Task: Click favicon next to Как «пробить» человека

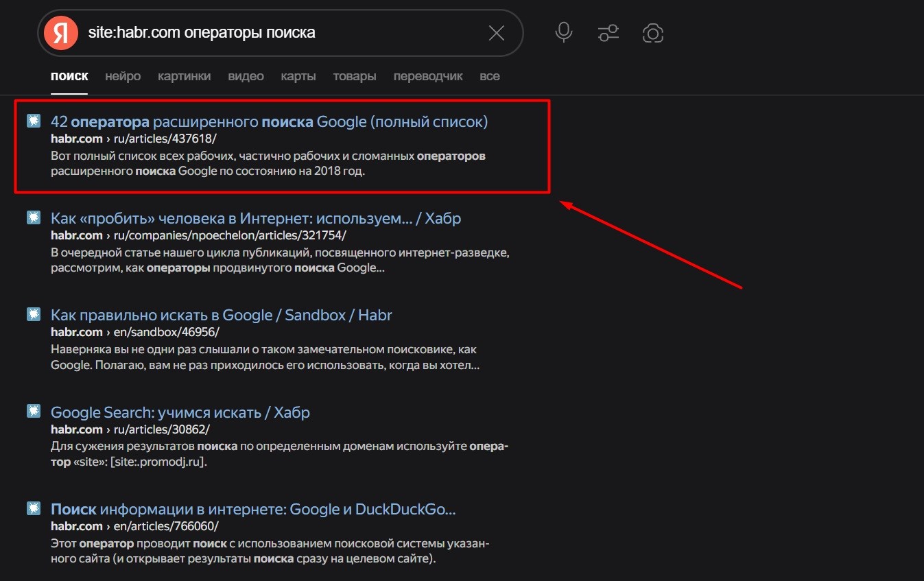Action: click(x=34, y=218)
